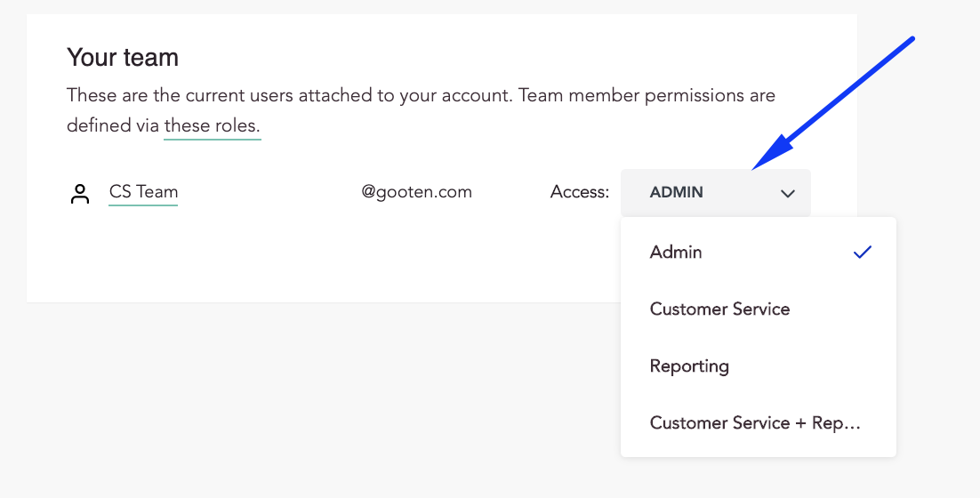Click the "Your team" heading
980x498 pixels.
coord(123,58)
